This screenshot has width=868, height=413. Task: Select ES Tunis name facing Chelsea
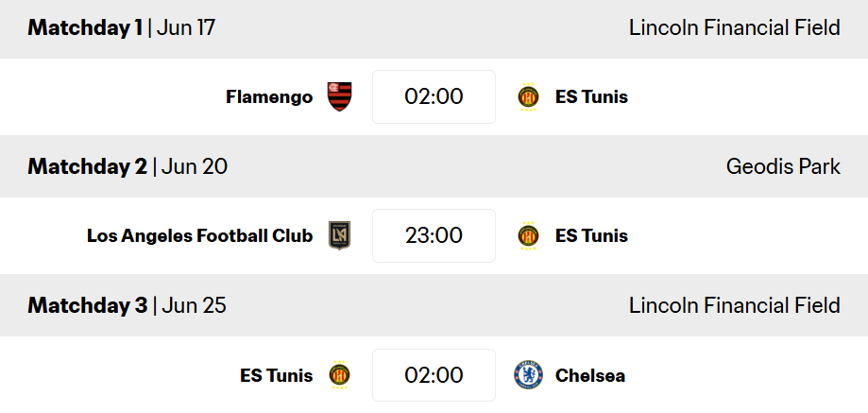pos(276,376)
